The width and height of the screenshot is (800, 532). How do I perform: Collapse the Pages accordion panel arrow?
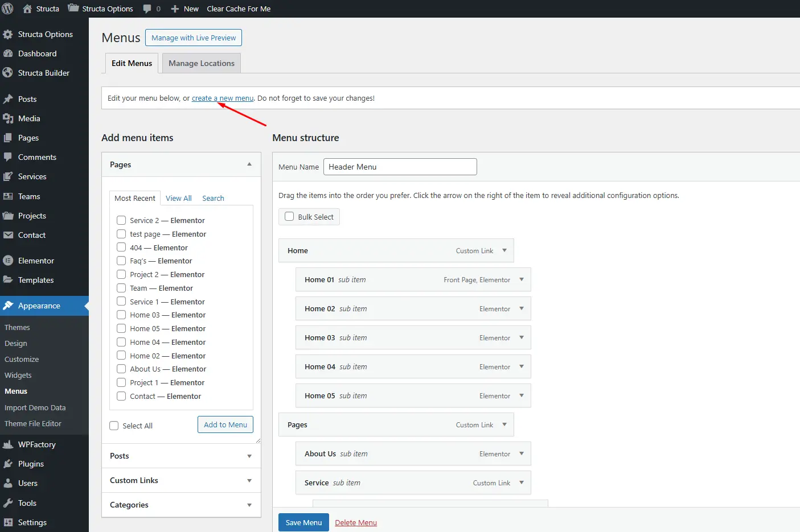[249, 164]
